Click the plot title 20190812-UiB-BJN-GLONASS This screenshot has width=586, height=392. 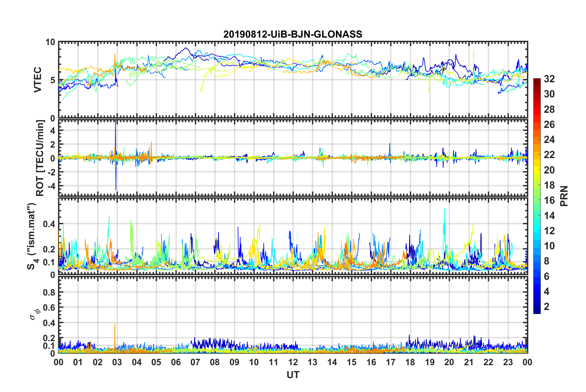[293, 34]
